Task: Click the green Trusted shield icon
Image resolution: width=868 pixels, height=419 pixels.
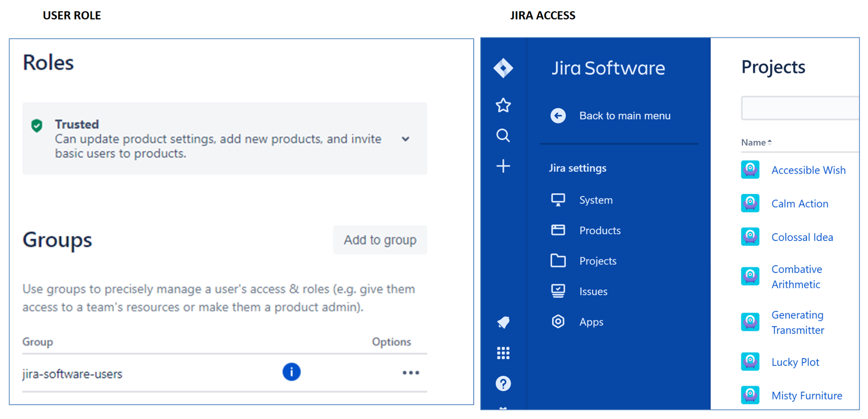Action: click(x=37, y=125)
